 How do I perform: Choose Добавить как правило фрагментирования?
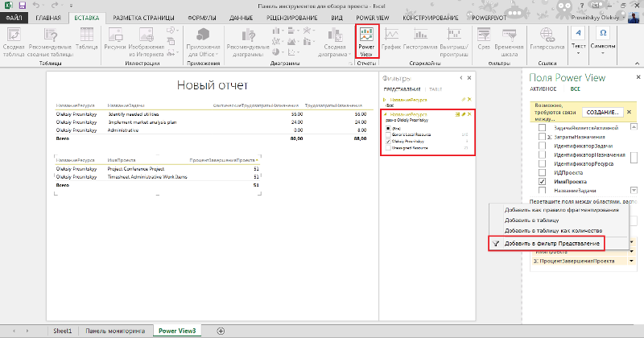click(x=561, y=210)
